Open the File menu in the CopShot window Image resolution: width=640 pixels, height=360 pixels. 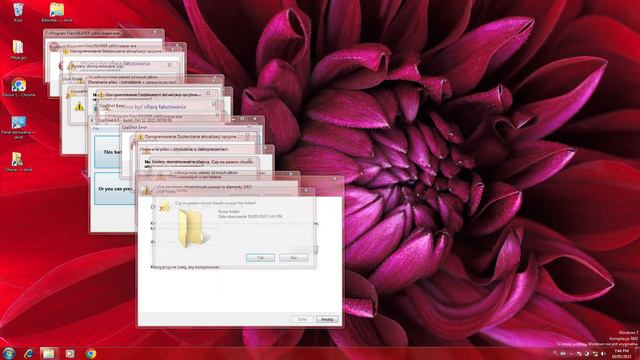(x=96, y=129)
